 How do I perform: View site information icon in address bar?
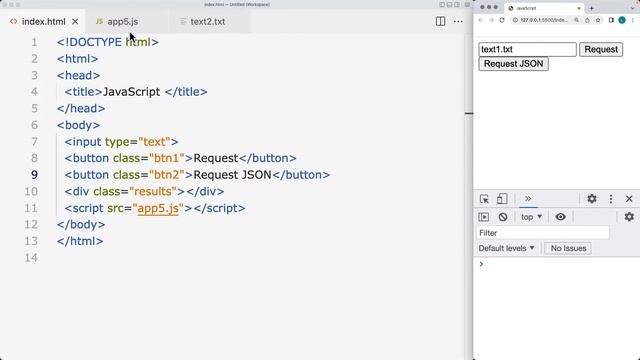516,20
